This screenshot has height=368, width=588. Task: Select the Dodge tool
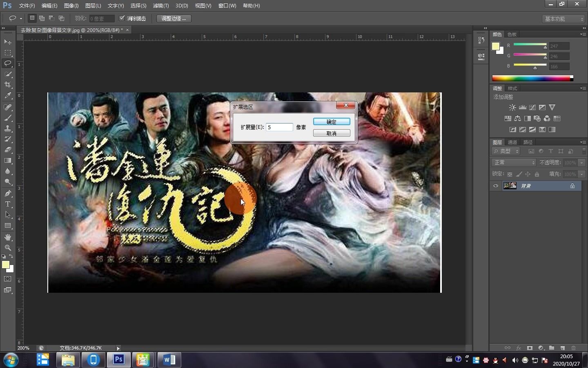8,182
